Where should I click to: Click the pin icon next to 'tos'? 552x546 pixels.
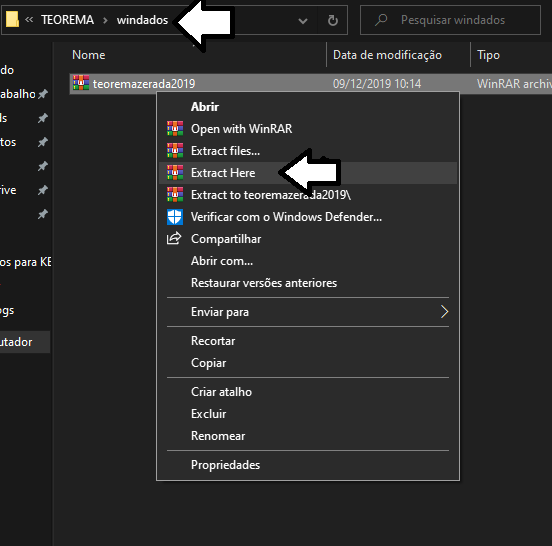(43, 142)
